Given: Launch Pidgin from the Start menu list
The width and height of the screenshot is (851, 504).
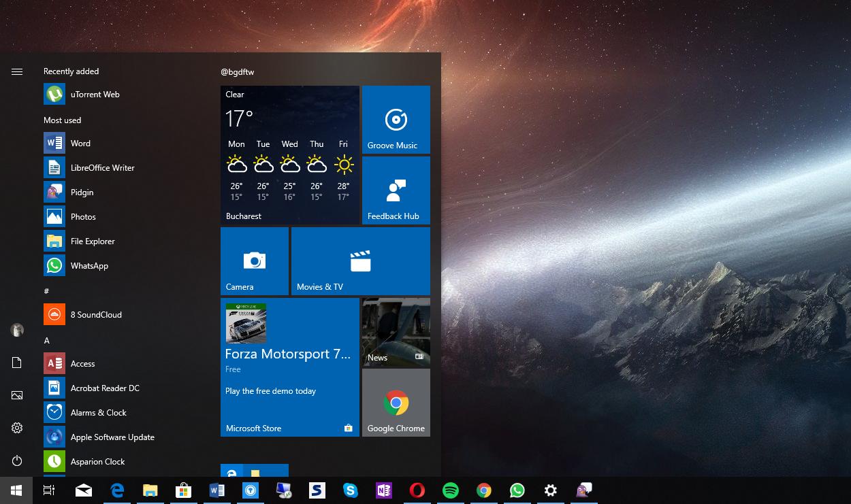Looking at the screenshot, I should tap(82, 192).
